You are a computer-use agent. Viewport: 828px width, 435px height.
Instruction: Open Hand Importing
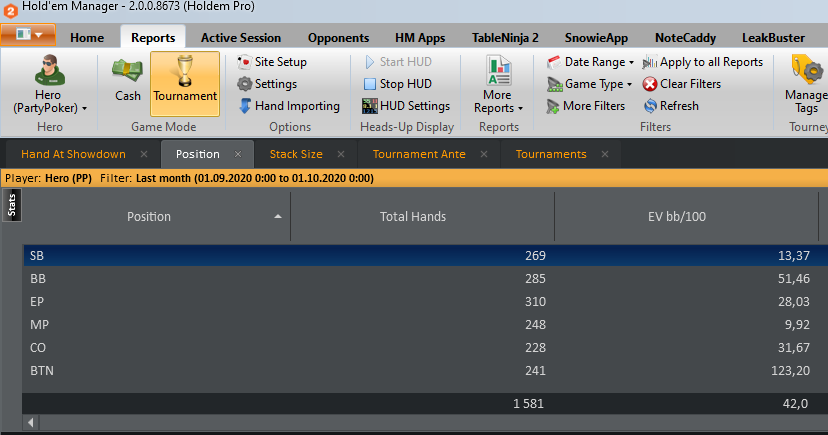[x=289, y=106]
